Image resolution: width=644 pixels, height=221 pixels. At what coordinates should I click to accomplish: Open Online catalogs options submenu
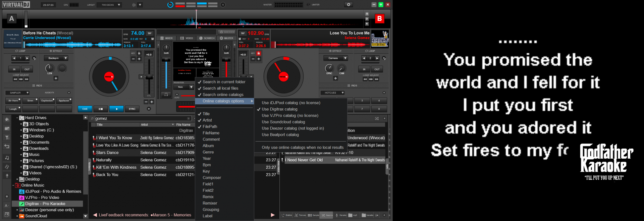(x=224, y=101)
